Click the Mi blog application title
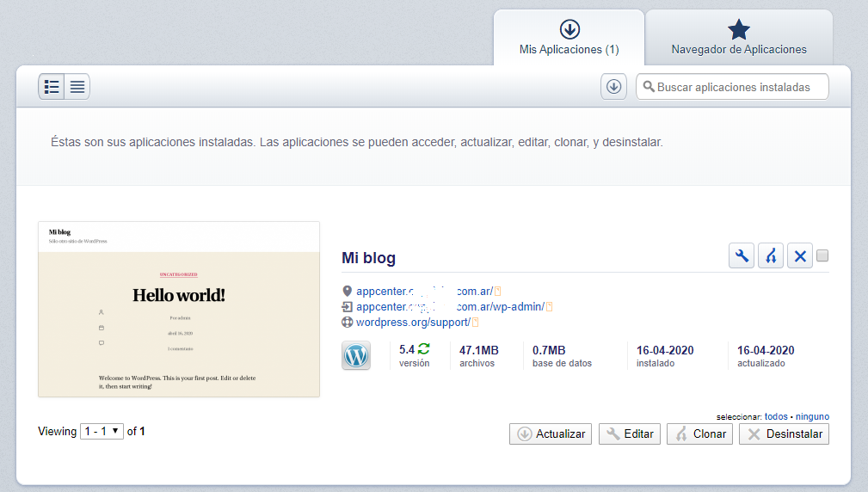The height and width of the screenshot is (492, 868). [x=369, y=258]
